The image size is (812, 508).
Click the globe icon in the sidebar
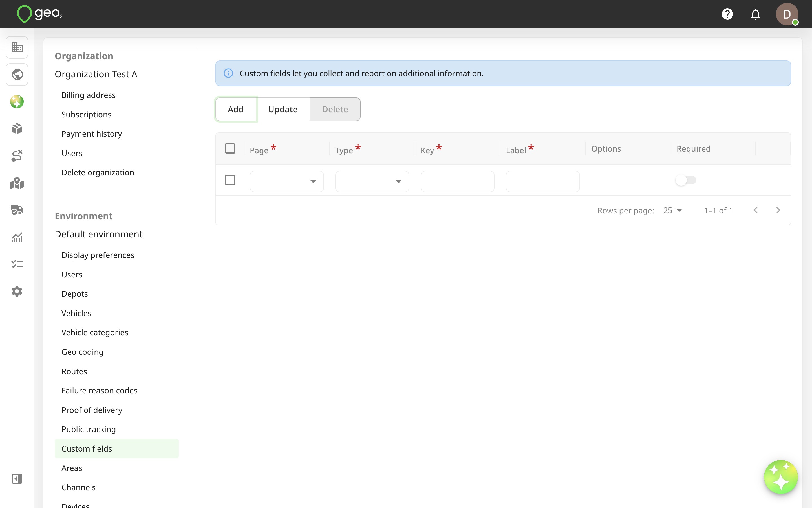coord(17,75)
